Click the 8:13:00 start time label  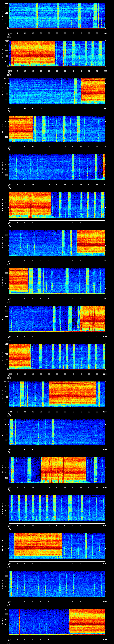pos(9,488)
